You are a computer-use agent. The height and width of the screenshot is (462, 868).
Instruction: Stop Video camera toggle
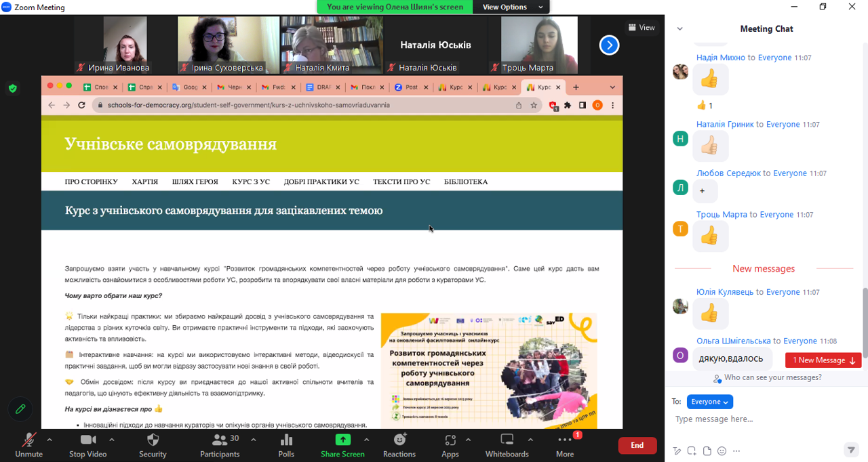[87, 444]
